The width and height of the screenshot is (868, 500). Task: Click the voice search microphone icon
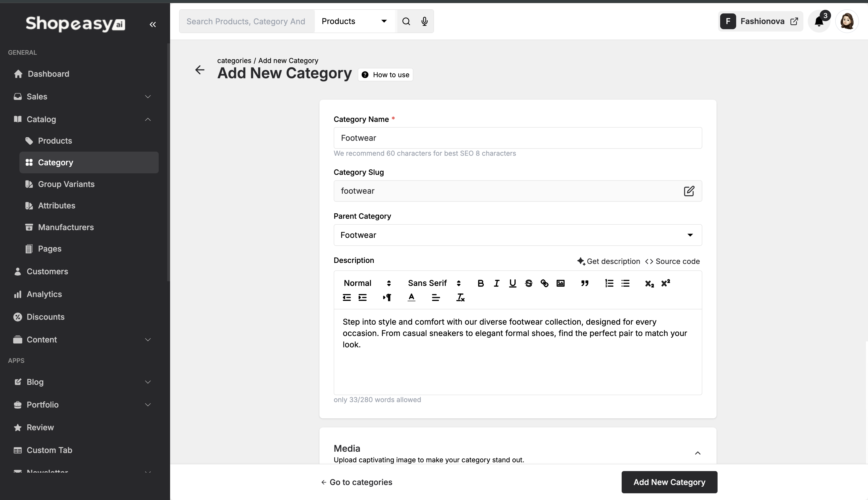pos(424,21)
